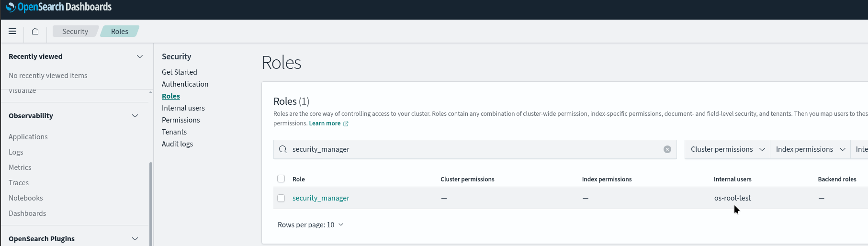Click the Index permissions column header
868x246 pixels.
pyautogui.click(x=607, y=179)
